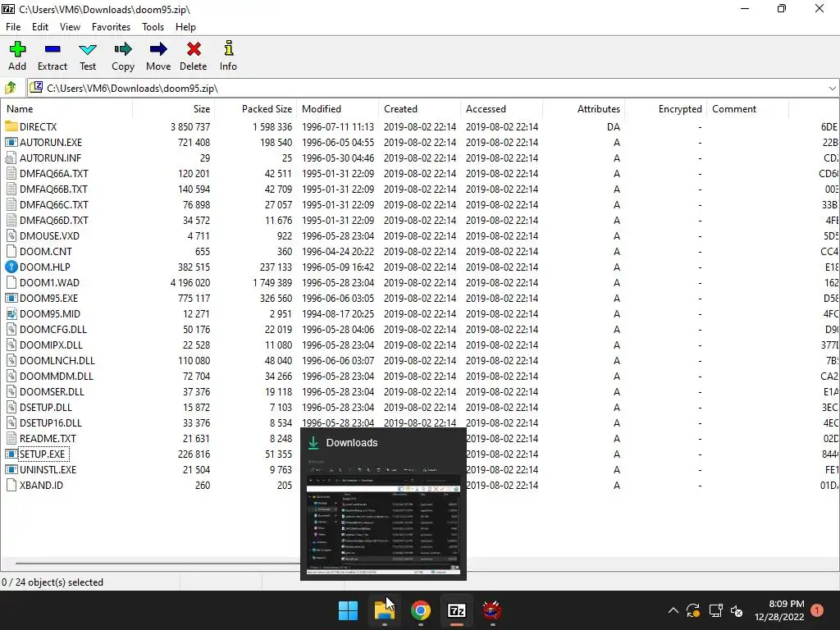This screenshot has width=840, height=630.
Task: Select the DSETUP.DLL file name
Action: pos(46,407)
